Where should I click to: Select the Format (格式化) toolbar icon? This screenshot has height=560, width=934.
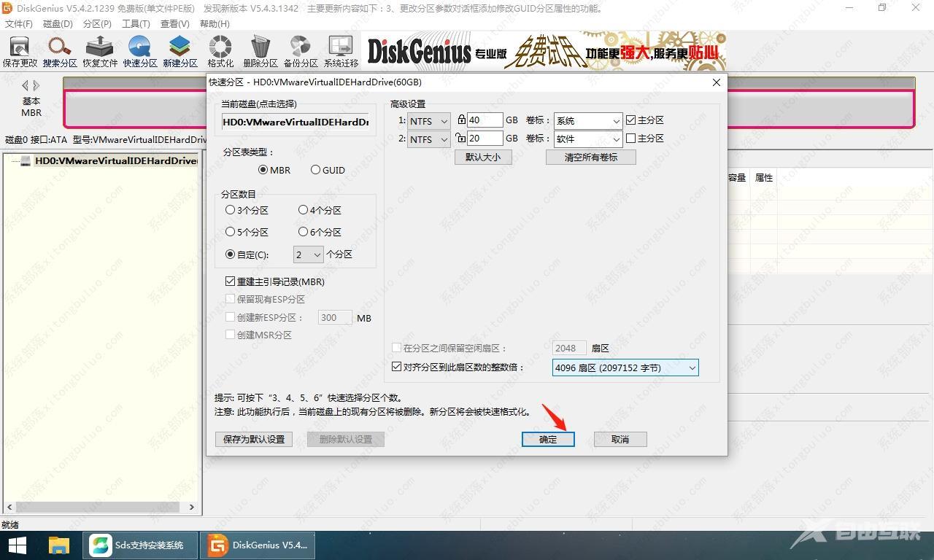pyautogui.click(x=220, y=51)
